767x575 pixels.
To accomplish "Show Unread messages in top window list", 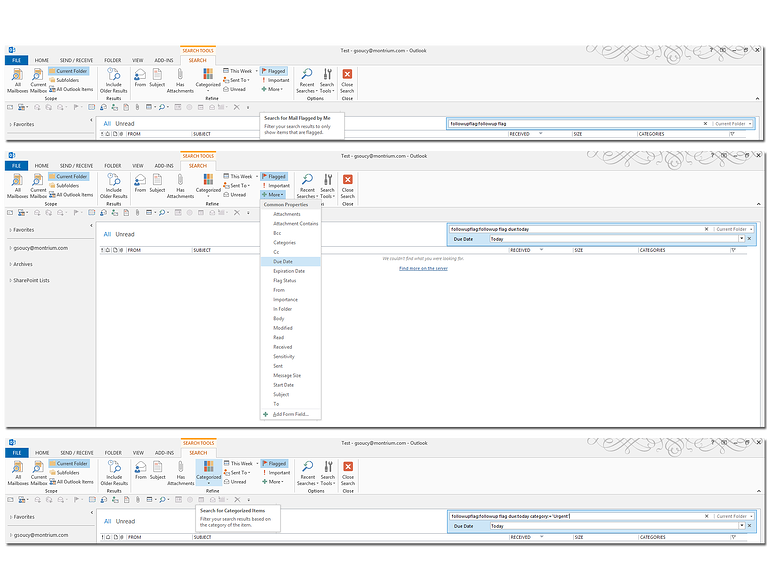I will 125,124.
